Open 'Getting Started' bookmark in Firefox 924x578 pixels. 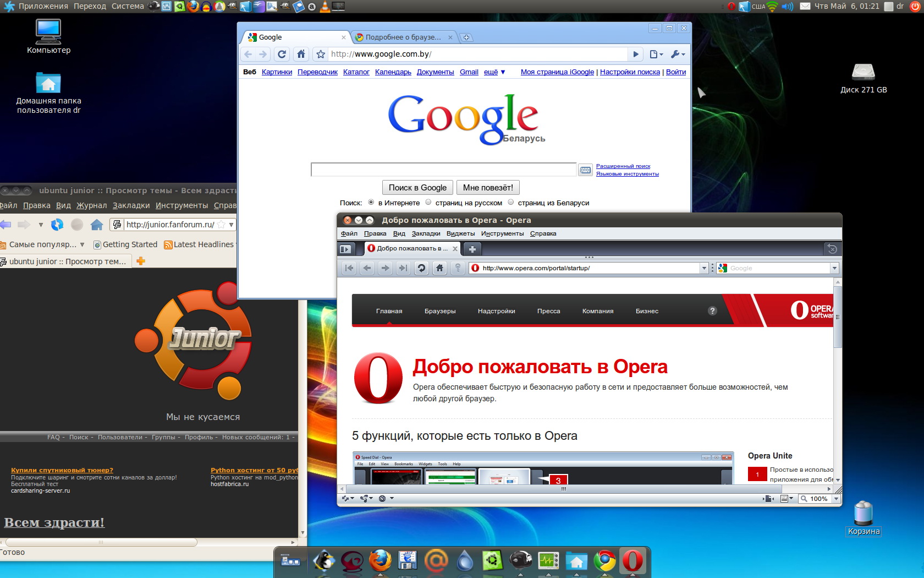(125, 244)
